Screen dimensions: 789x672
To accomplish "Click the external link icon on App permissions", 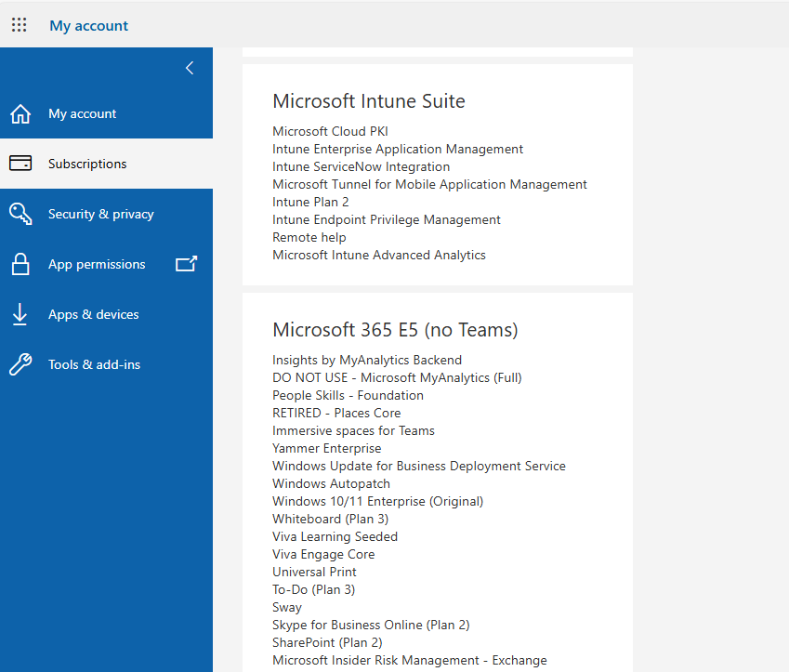I will 186,264.
